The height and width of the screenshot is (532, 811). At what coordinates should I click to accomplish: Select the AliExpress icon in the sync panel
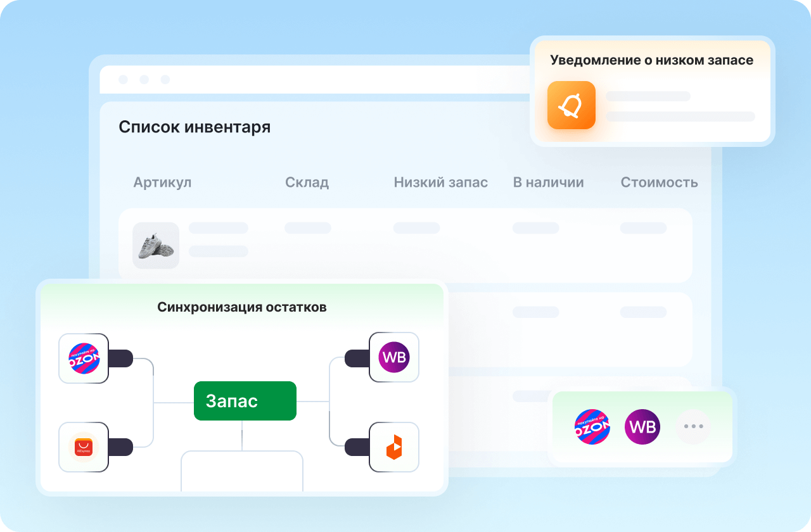click(x=84, y=447)
